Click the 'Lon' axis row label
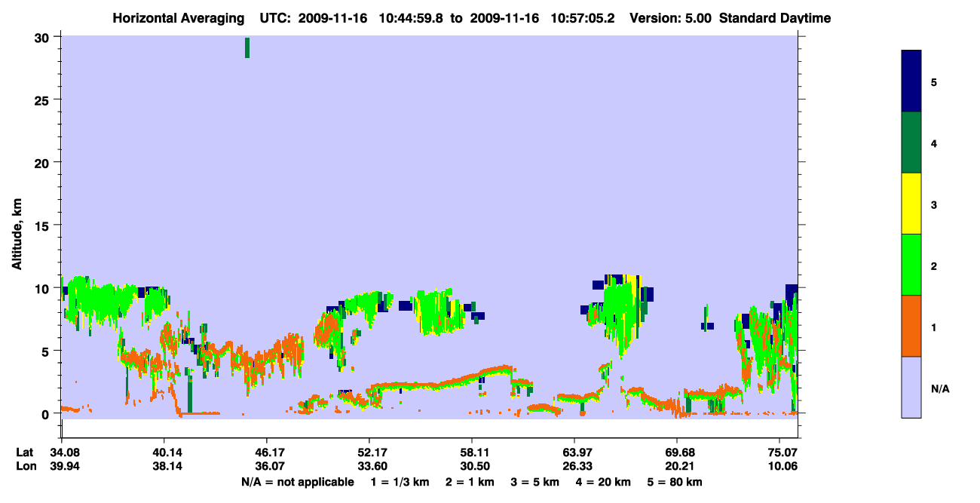This screenshot has height=503, width=980. pos(25,466)
